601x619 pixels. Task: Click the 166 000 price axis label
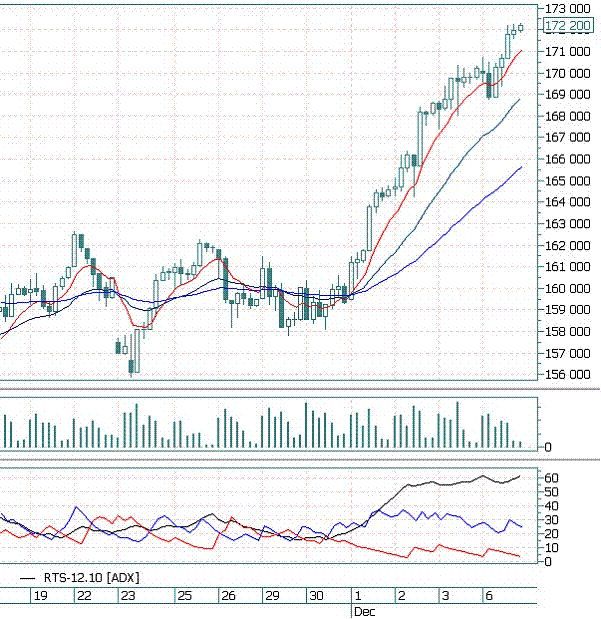coord(568,159)
